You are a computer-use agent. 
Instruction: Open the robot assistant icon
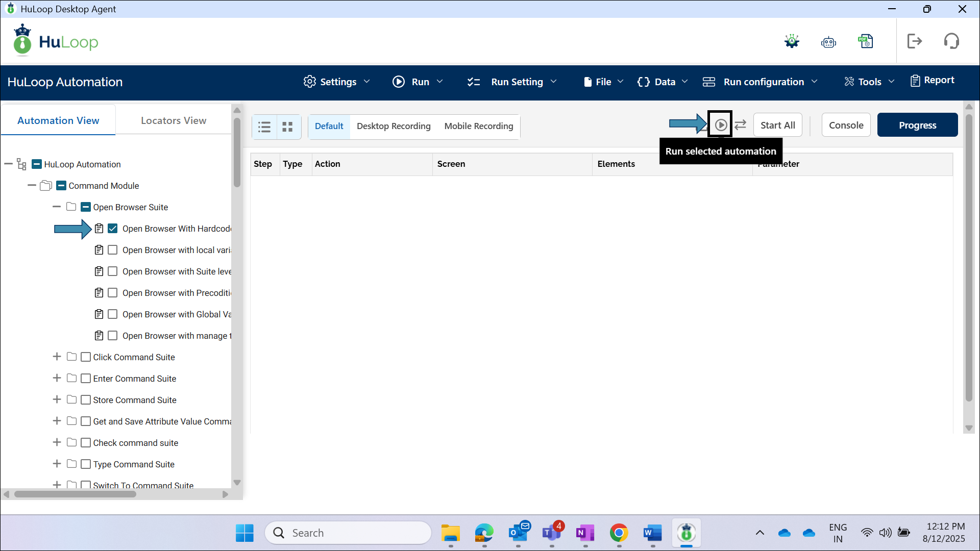click(828, 42)
